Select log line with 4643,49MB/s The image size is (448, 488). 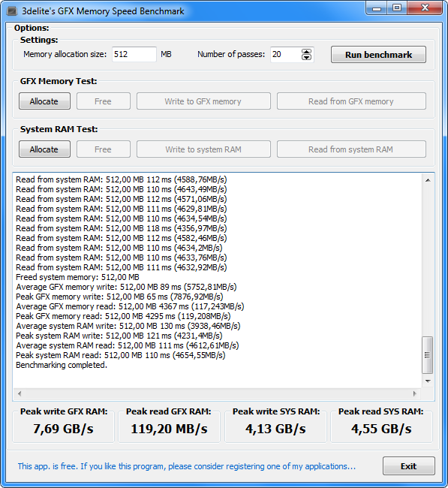(x=122, y=189)
